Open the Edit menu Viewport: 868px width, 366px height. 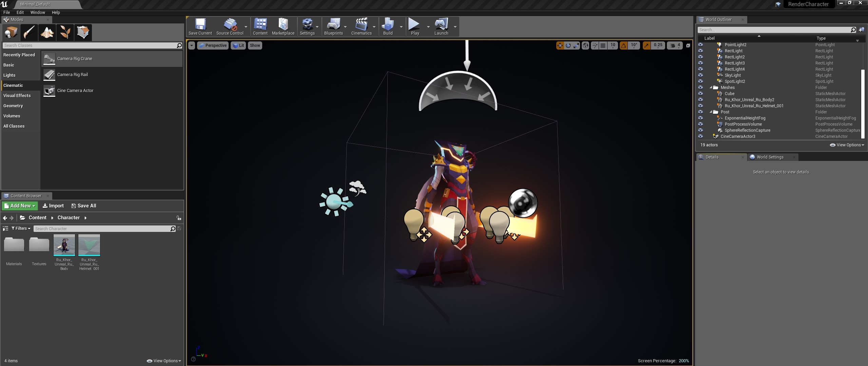(x=20, y=13)
